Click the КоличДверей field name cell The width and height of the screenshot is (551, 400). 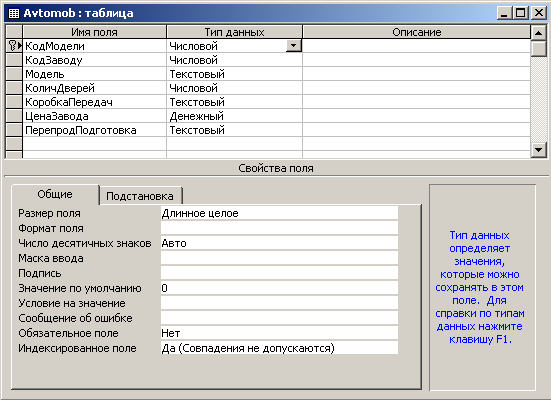[95, 88]
